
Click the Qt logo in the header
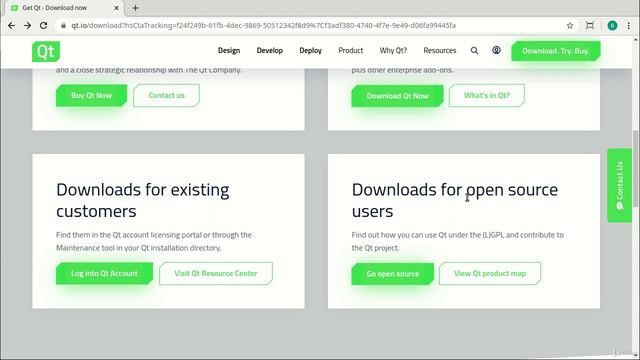[46, 51]
